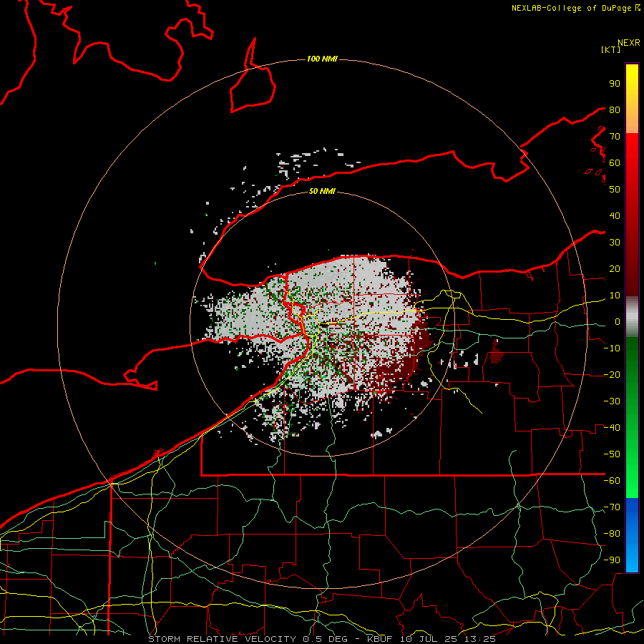Click the -50 value on velocity scale
Viewport: 644px width, 644px height.
(x=612, y=454)
